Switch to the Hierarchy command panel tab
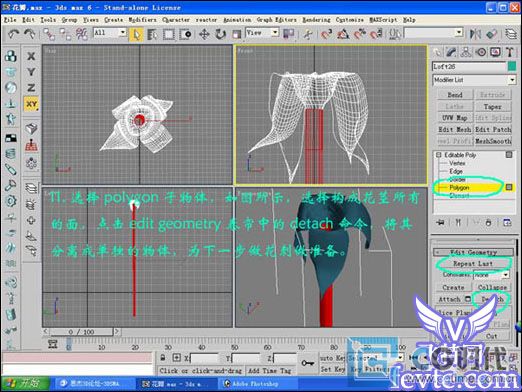522x392 pixels. [466, 52]
